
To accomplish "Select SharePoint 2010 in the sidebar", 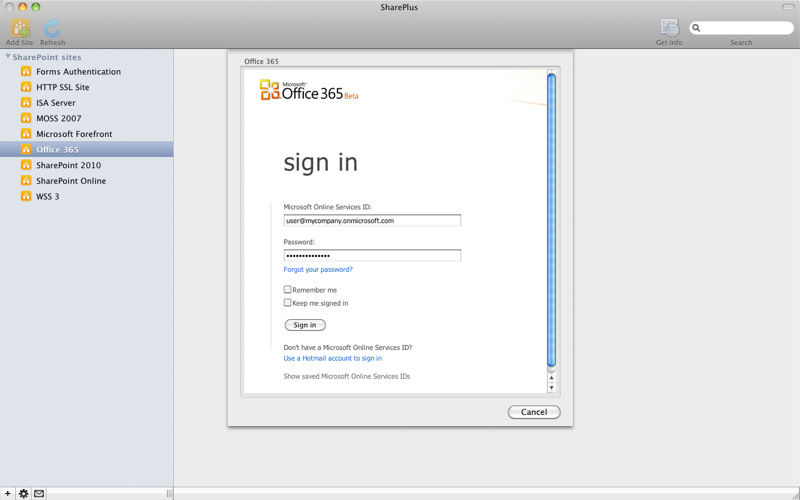I will point(86,165).
